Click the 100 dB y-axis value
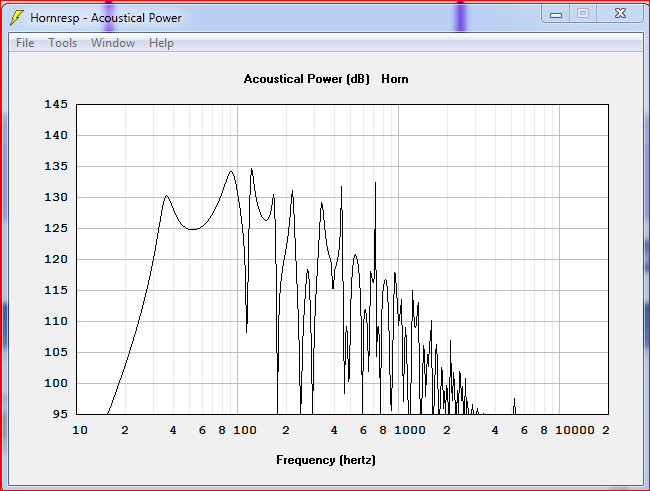 56,383
